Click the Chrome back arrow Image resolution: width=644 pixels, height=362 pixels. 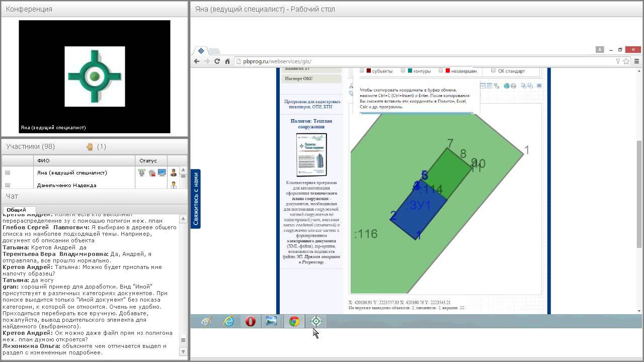tap(197, 61)
